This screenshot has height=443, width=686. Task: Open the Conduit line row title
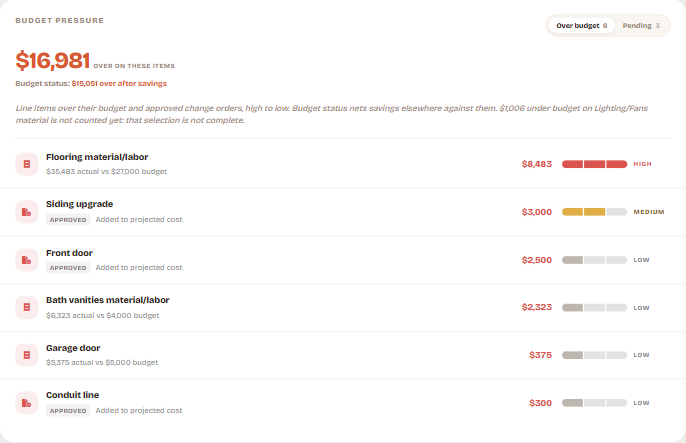(x=73, y=395)
